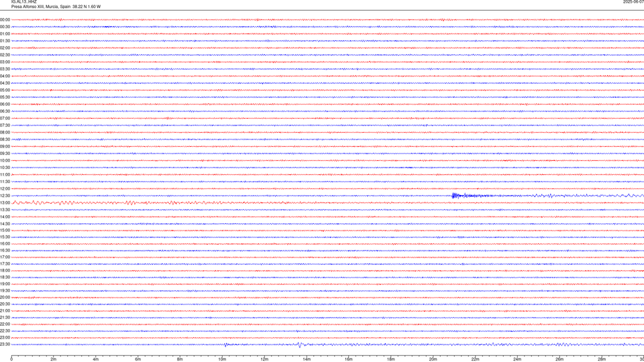Select the 03:00 row label

point(5,62)
